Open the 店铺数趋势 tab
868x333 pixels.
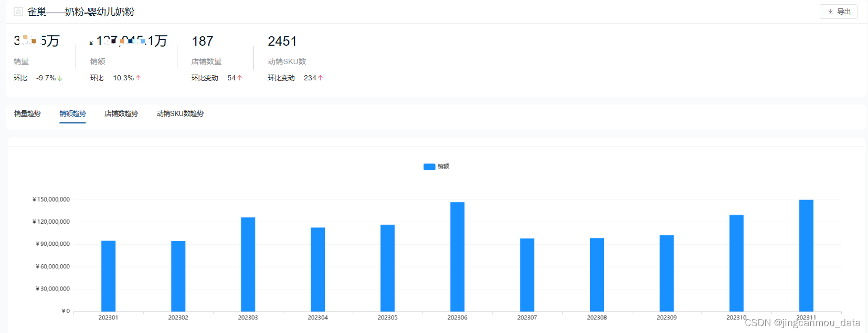tap(121, 113)
